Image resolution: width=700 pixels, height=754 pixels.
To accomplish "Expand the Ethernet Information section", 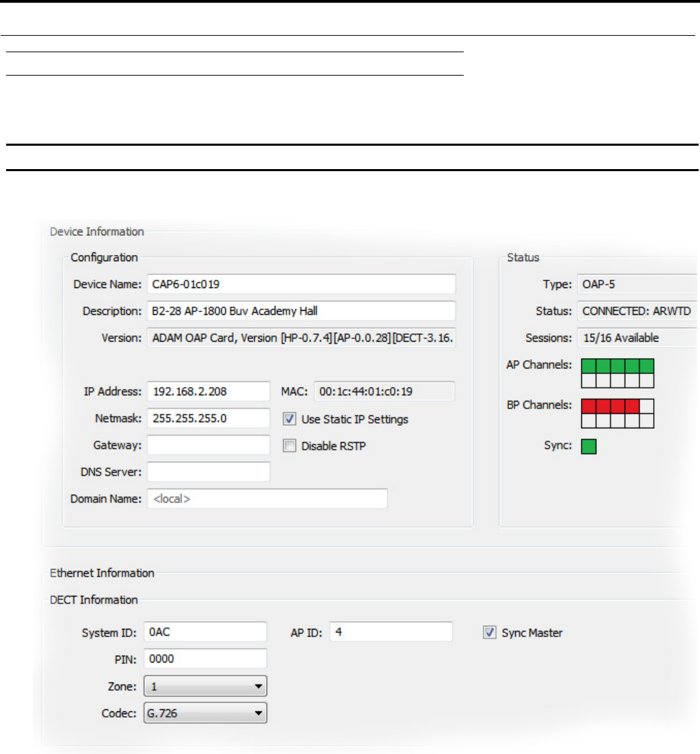I will point(102,573).
